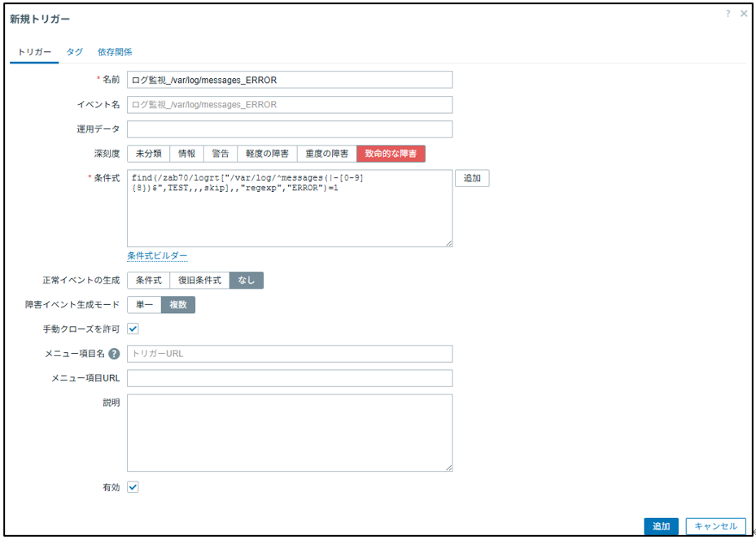Close the 新規トリガー dialog with X

744,14
